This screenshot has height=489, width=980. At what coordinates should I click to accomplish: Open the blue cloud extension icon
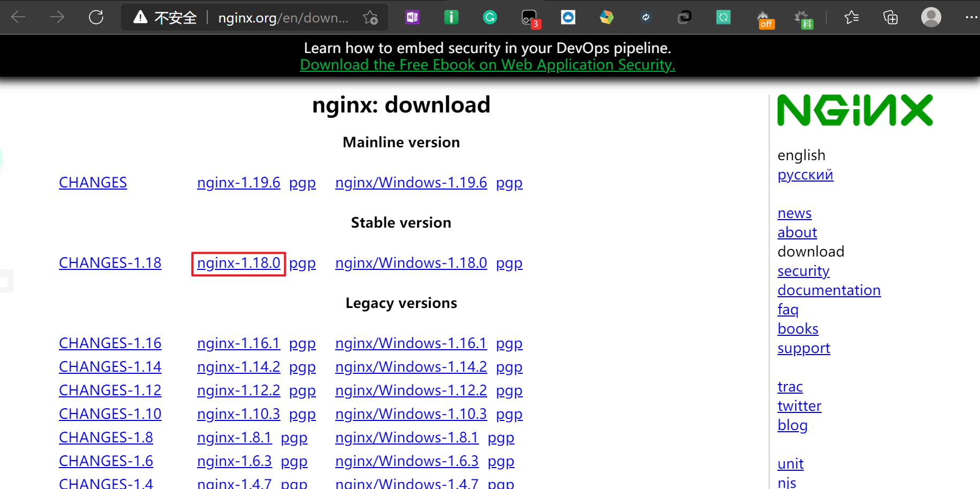tap(568, 17)
